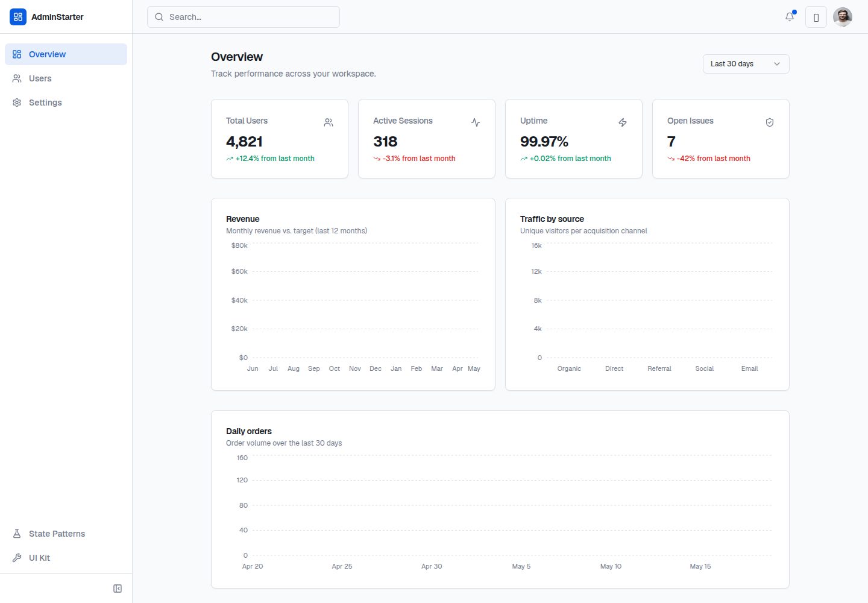Click the shield icon on Open Issues card
868x603 pixels.
[x=770, y=122]
